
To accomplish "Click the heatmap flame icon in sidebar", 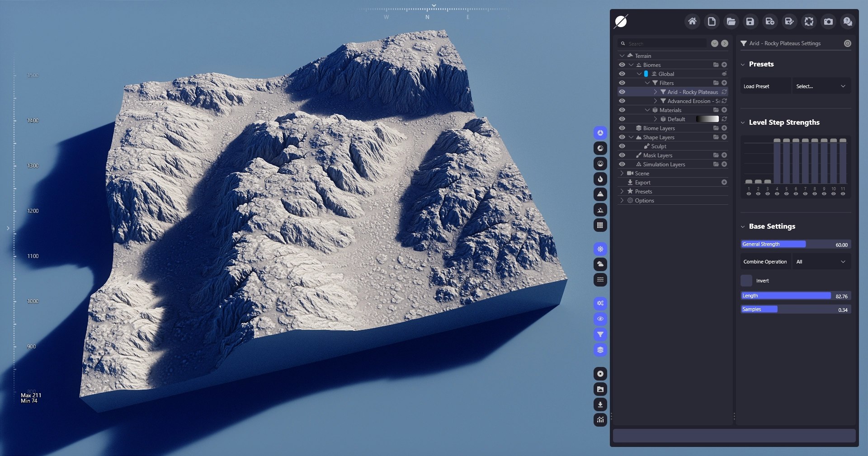I will pyautogui.click(x=600, y=179).
